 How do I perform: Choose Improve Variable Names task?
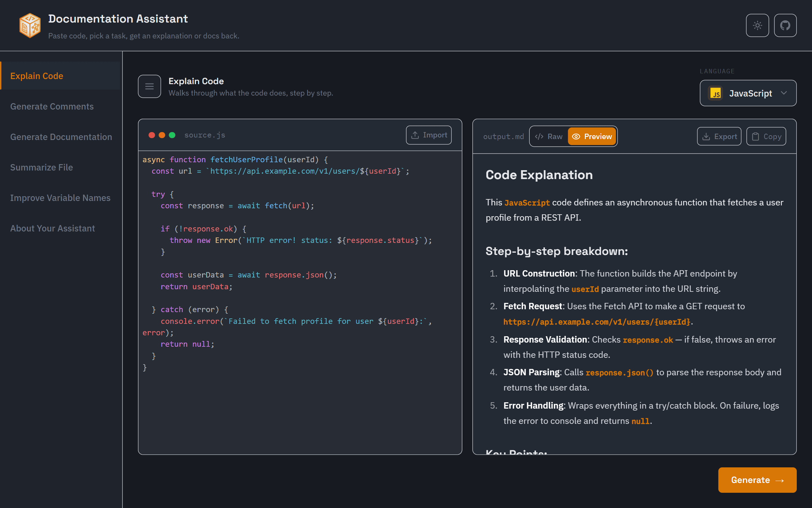[60, 198]
